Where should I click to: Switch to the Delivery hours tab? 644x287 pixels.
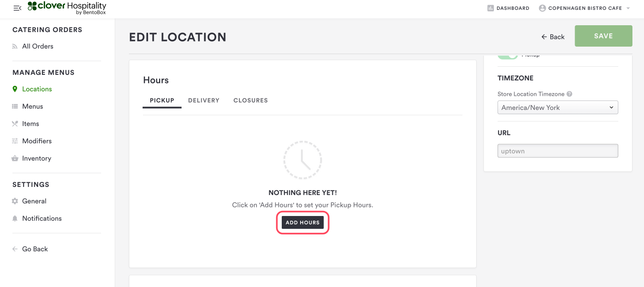[204, 101]
